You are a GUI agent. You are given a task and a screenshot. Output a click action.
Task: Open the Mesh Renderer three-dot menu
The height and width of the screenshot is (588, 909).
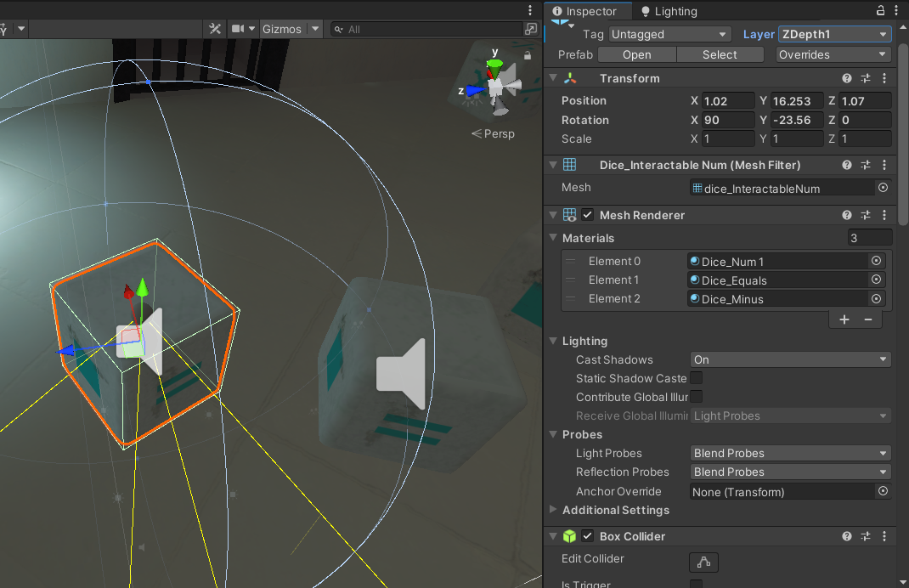click(884, 215)
